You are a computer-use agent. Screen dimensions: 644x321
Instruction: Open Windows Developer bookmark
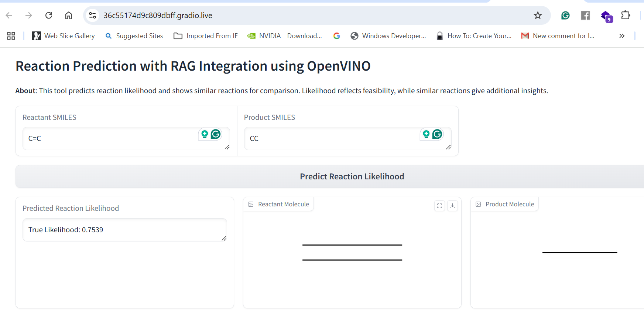(x=388, y=36)
